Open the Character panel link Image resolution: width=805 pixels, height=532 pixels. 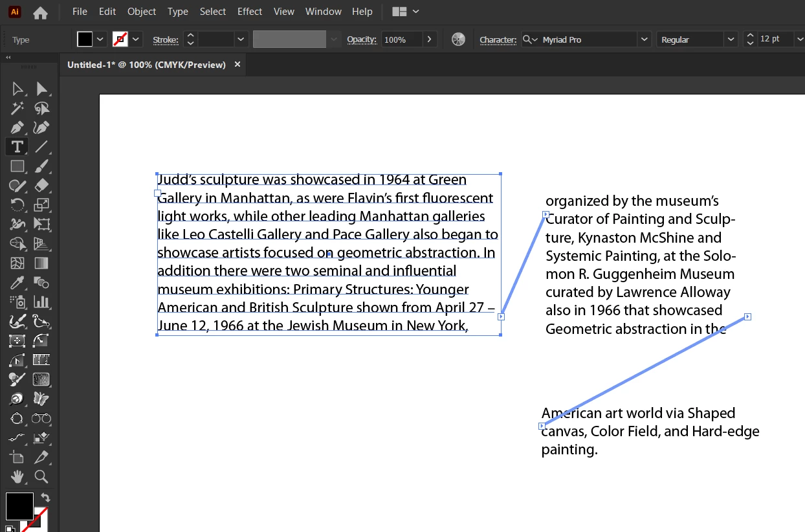tap(498, 40)
